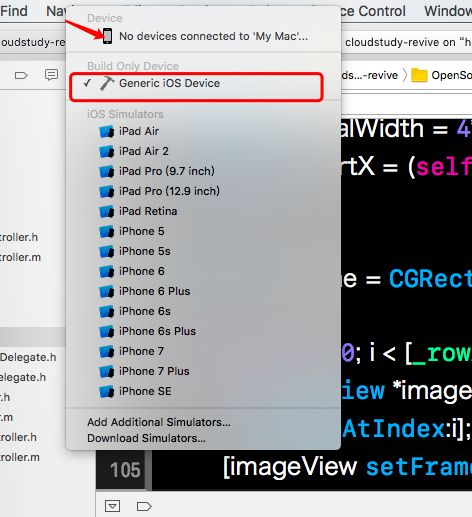Select the iPhone 7 simulator
Image resolution: width=472 pixels, height=517 pixels.
[203, 351]
